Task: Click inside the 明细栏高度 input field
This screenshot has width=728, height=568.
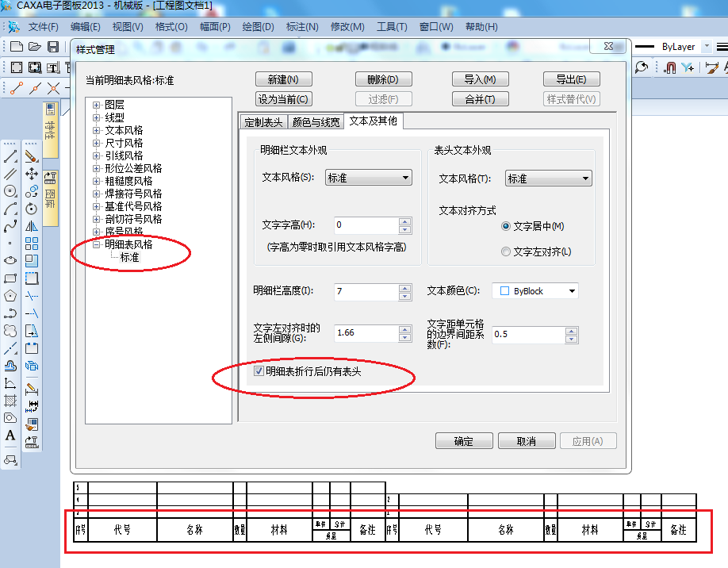Action: [x=365, y=292]
